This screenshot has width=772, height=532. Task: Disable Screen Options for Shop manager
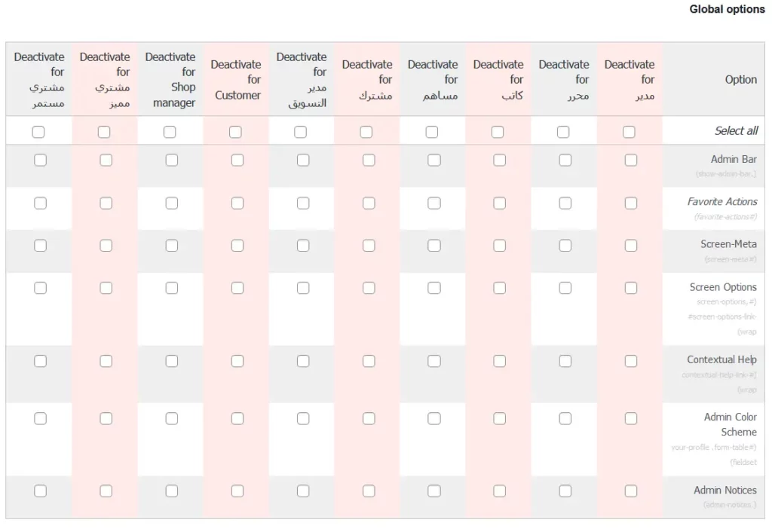pos(172,288)
